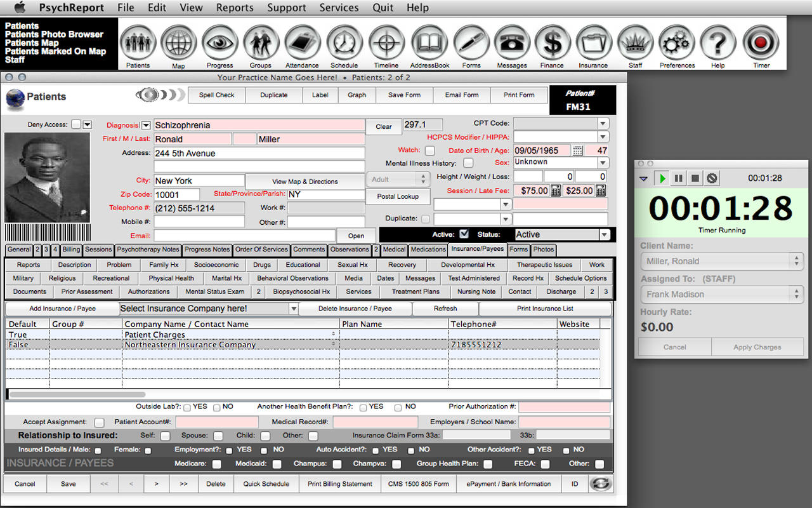Image resolution: width=812 pixels, height=508 pixels.
Task: Click the Finance dollar icon
Action: [x=552, y=43]
